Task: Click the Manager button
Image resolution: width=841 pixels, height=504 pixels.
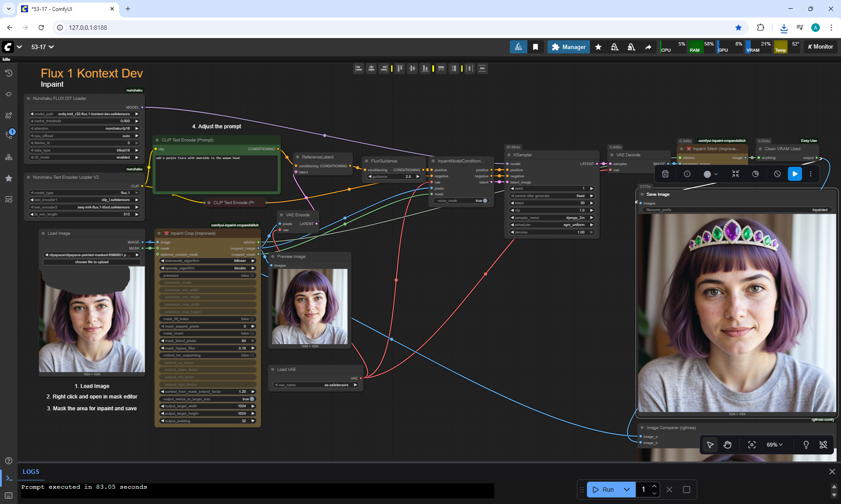Action: click(568, 47)
